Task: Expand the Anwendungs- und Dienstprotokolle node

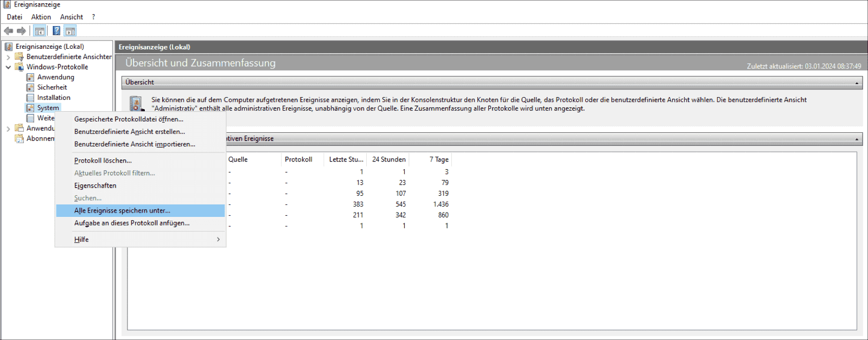Action: pos(8,129)
